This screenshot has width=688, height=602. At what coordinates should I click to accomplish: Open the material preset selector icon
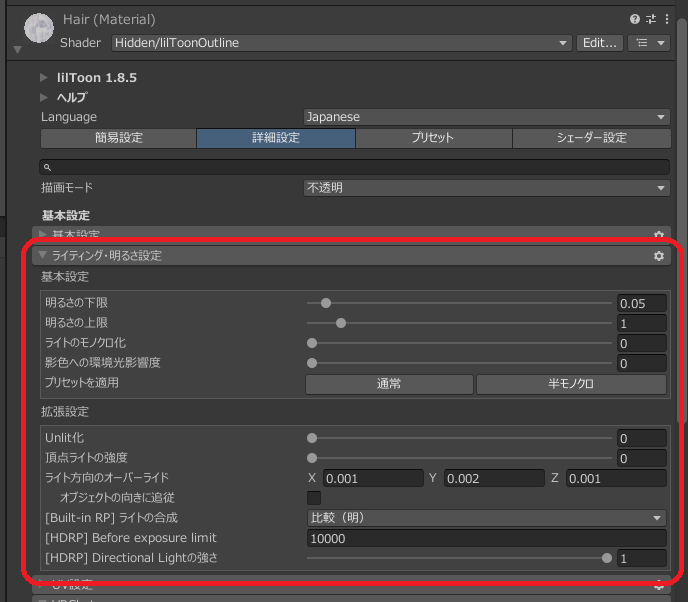pos(651,19)
